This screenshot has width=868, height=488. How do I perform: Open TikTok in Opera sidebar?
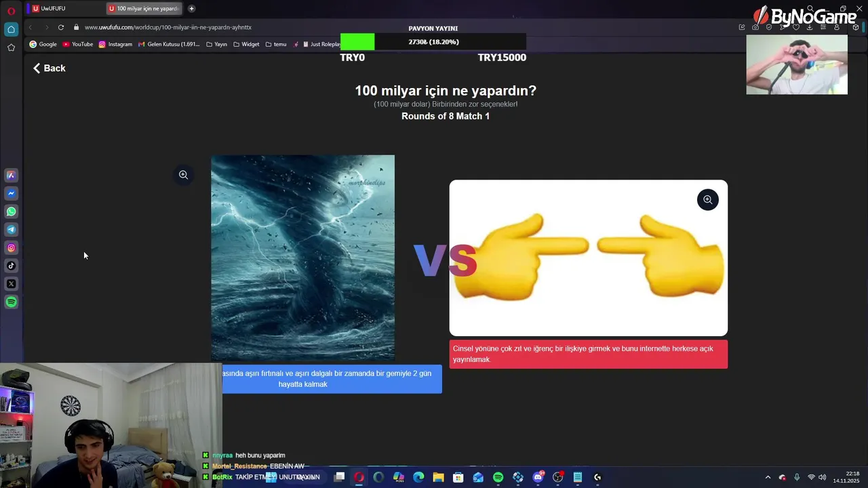click(11, 266)
